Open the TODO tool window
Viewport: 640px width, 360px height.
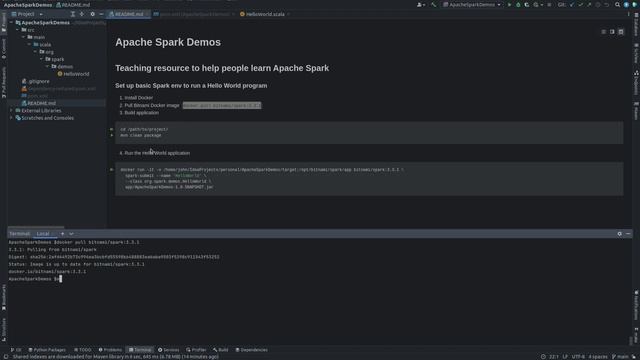tap(83, 350)
